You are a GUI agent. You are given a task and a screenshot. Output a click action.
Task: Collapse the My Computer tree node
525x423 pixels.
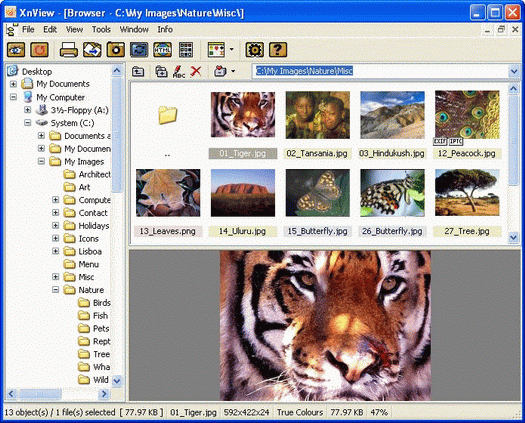pyautogui.click(x=13, y=97)
